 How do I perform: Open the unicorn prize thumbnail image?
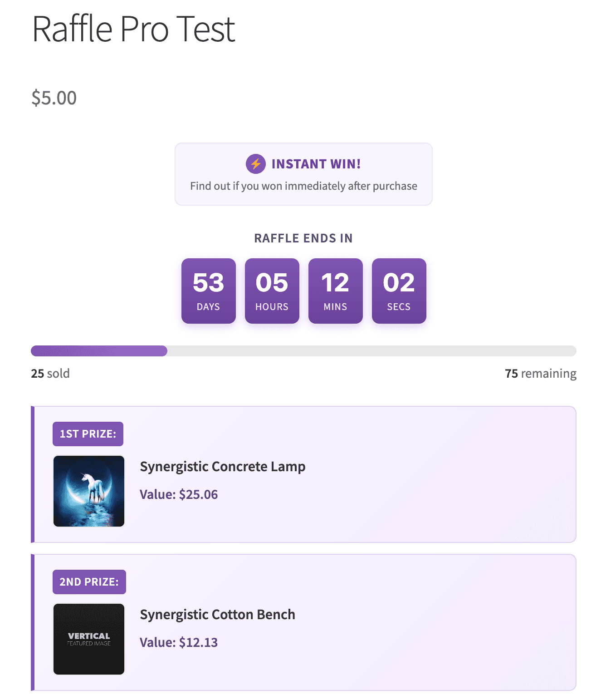coord(89,491)
